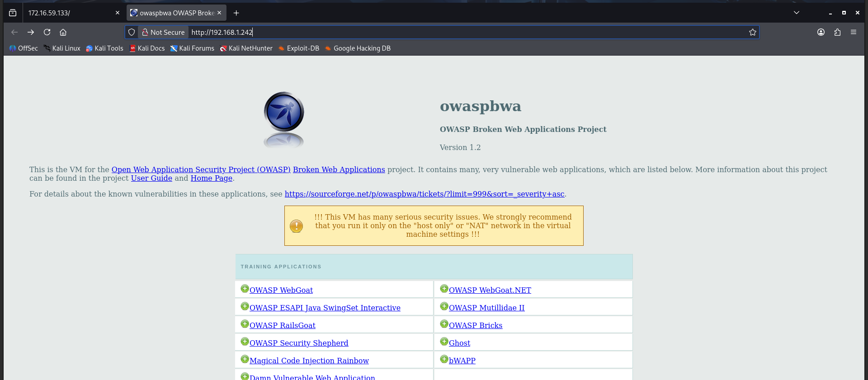This screenshot has width=868, height=380.
Task: Open the OWASP Mutillidae II link
Action: point(487,308)
